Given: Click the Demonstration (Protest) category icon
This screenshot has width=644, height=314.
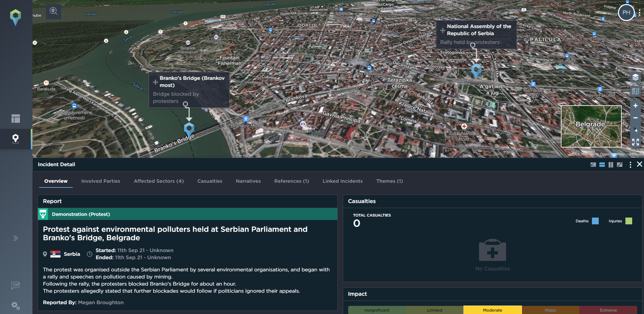Looking at the screenshot, I should [43, 214].
